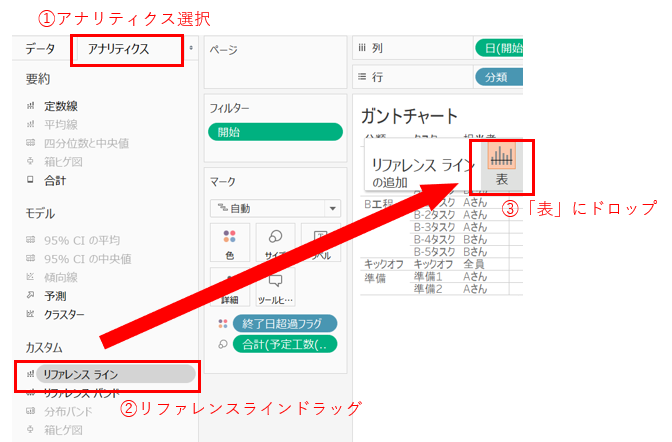Viewport: 672px width, 442px height.
Task: Click the cluster icon beside クラスター
Action: [x=30, y=314]
